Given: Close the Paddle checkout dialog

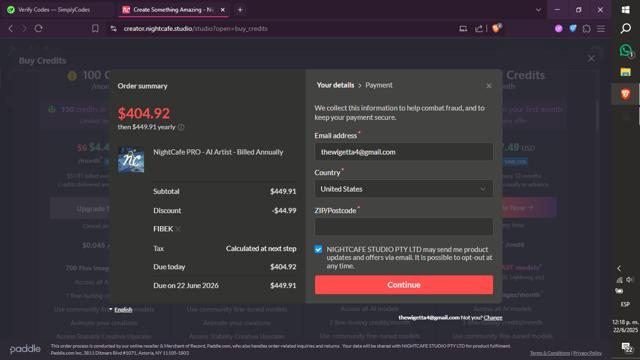Looking at the screenshot, I should pyautogui.click(x=489, y=86).
